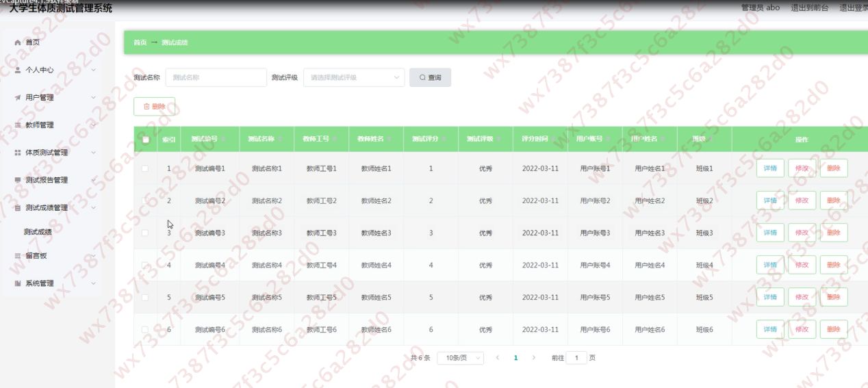This screenshot has width=868, height=388.
Task: Go to next page arrow in pagination
Action: point(533,358)
